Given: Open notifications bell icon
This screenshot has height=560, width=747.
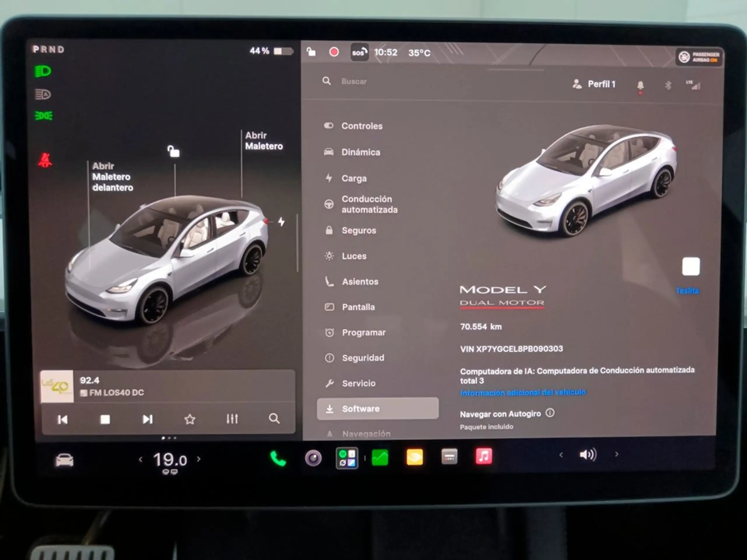Looking at the screenshot, I should click(640, 85).
